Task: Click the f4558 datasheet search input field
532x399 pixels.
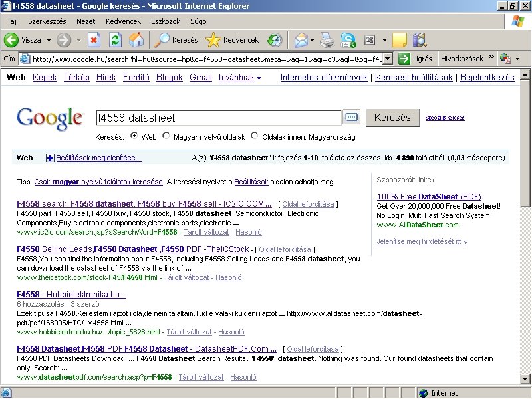Action: click(x=219, y=118)
